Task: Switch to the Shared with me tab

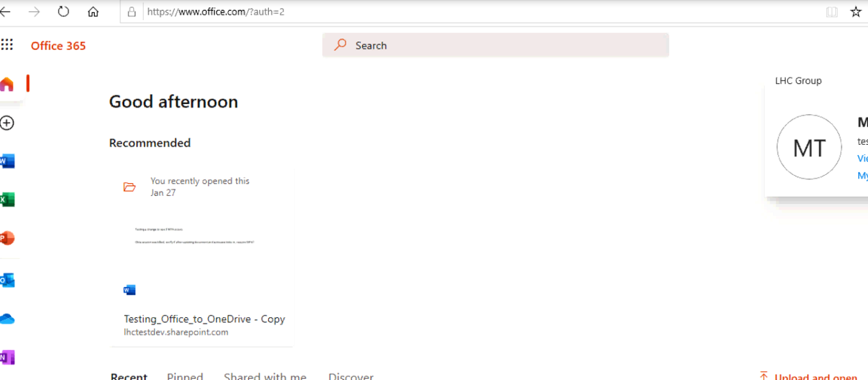Action: tap(265, 376)
